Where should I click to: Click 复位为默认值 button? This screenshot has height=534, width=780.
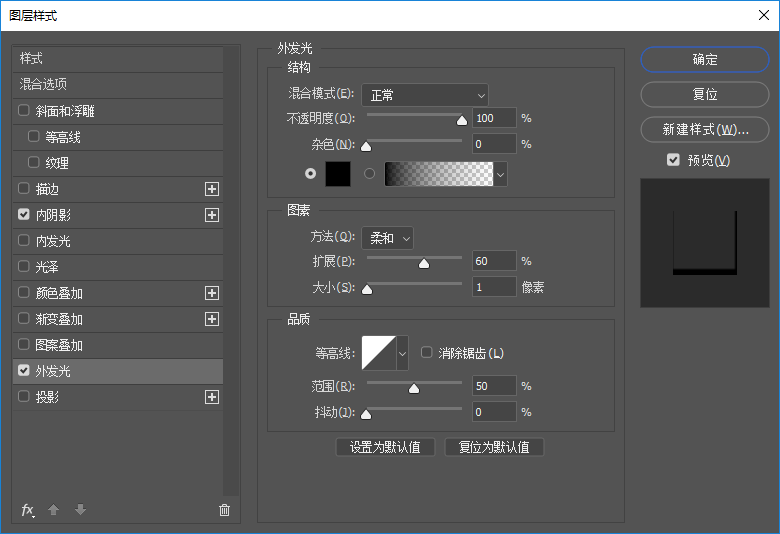[x=494, y=447]
